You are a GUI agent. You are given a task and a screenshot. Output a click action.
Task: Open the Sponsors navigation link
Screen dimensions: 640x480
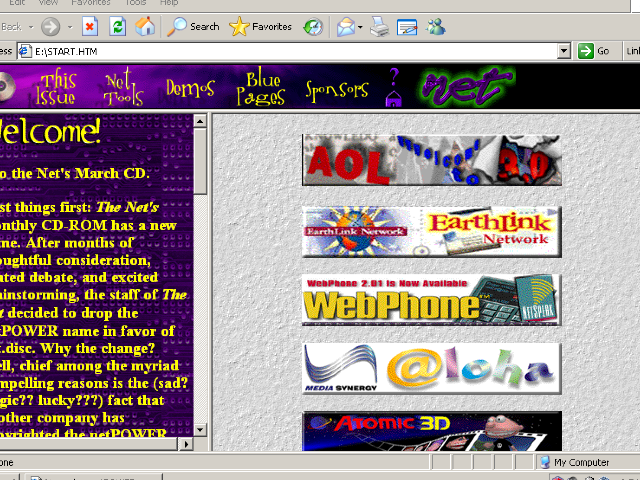[x=337, y=91]
